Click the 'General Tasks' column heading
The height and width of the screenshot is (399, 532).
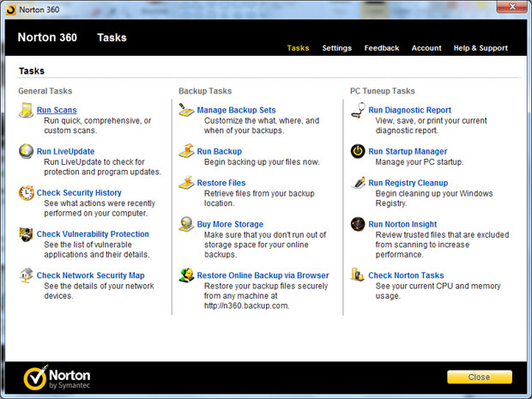click(x=45, y=91)
